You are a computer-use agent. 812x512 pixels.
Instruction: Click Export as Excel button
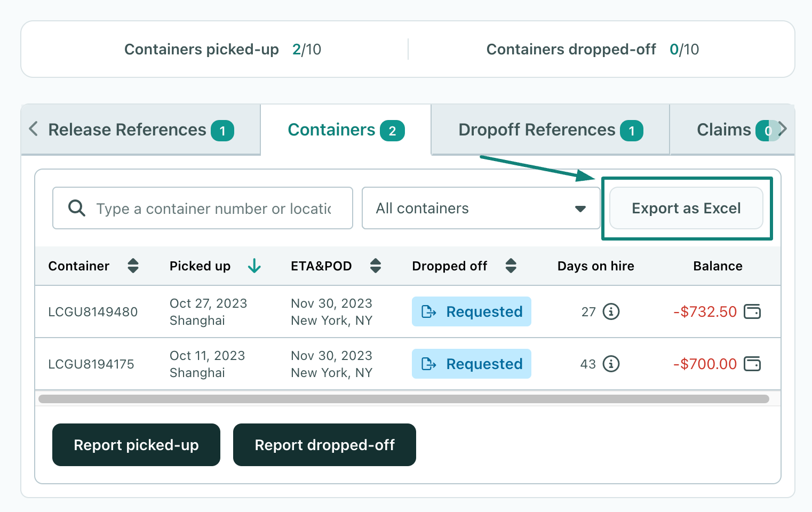pos(686,208)
